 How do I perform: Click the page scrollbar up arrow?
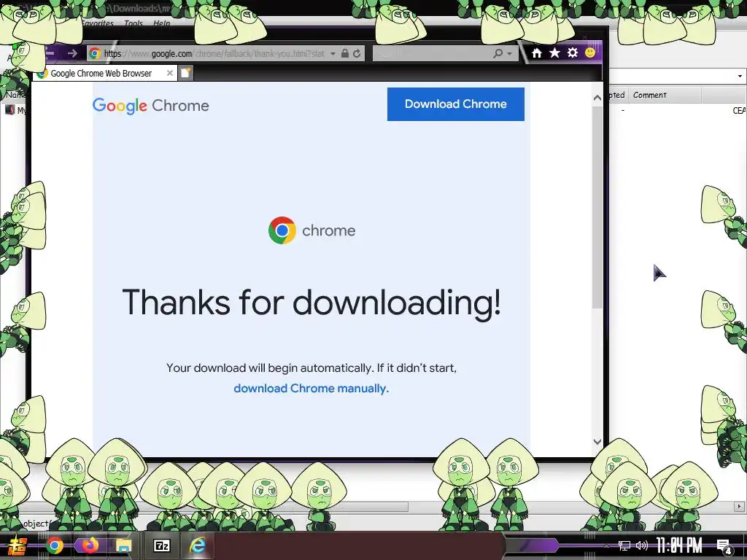point(597,98)
